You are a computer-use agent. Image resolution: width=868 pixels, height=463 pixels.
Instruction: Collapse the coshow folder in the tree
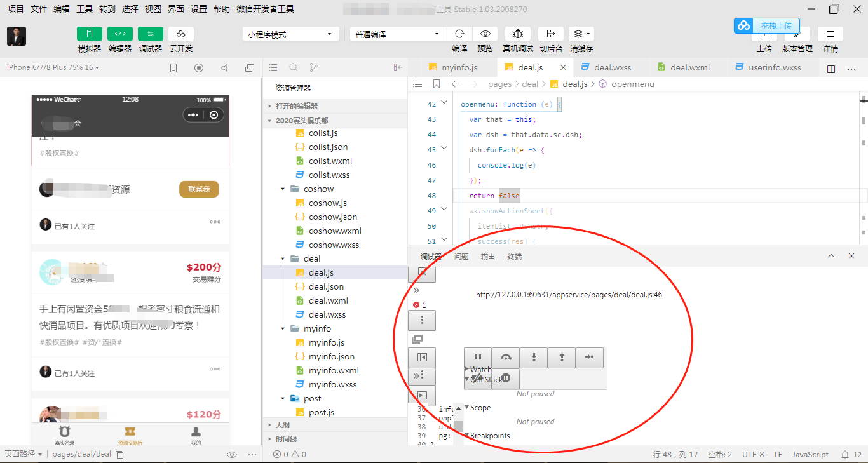click(x=283, y=189)
